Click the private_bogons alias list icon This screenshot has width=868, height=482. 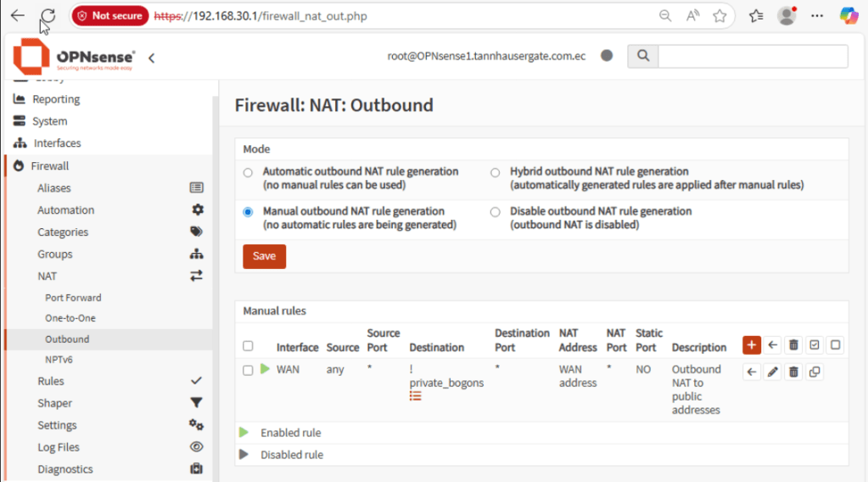(x=416, y=396)
